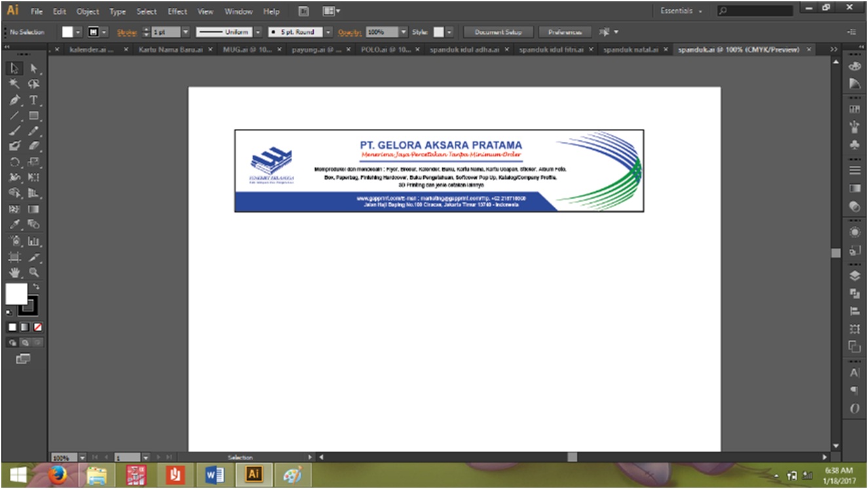Open Firefox from the taskbar

(x=58, y=475)
